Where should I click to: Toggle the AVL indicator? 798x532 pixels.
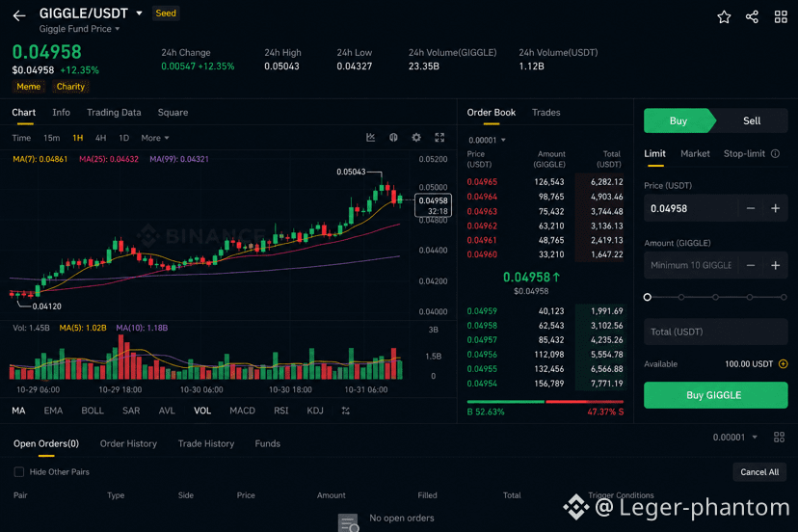[167, 411]
